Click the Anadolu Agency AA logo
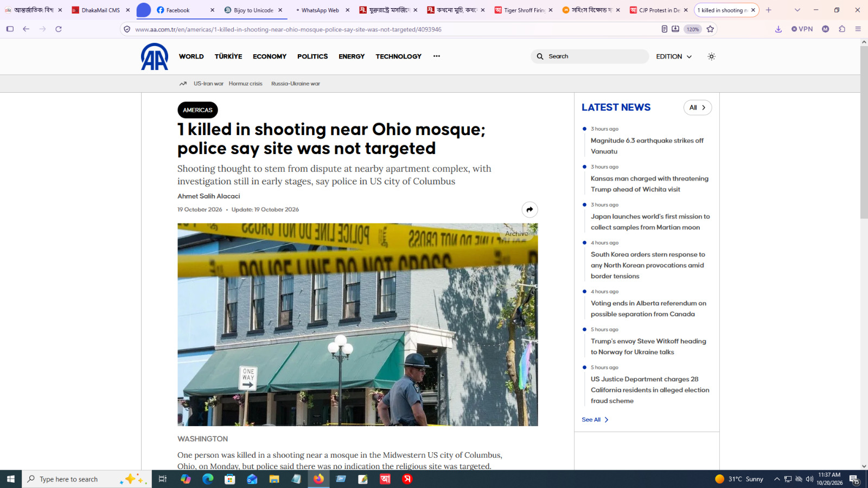Viewport: 868px width, 488px height. point(155,56)
